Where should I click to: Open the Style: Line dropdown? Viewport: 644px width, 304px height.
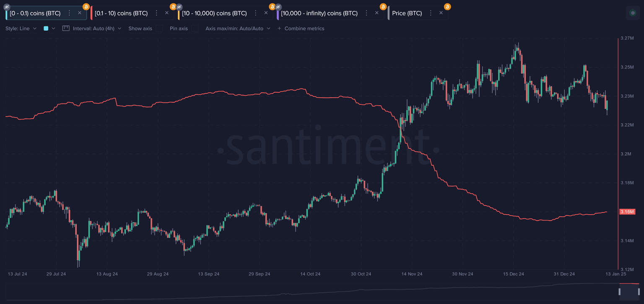pos(21,29)
